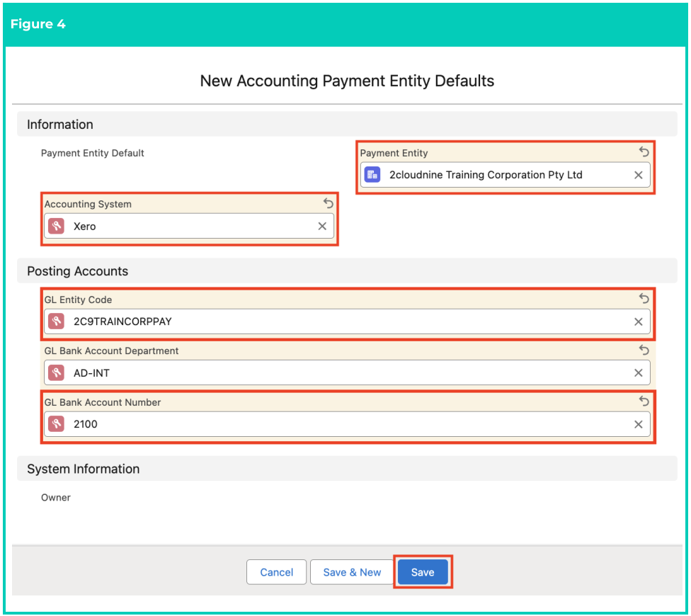Viewport: 691px width, 616px height.
Task: Select the GL Entity Code lookup field
Action: (347, 321)
